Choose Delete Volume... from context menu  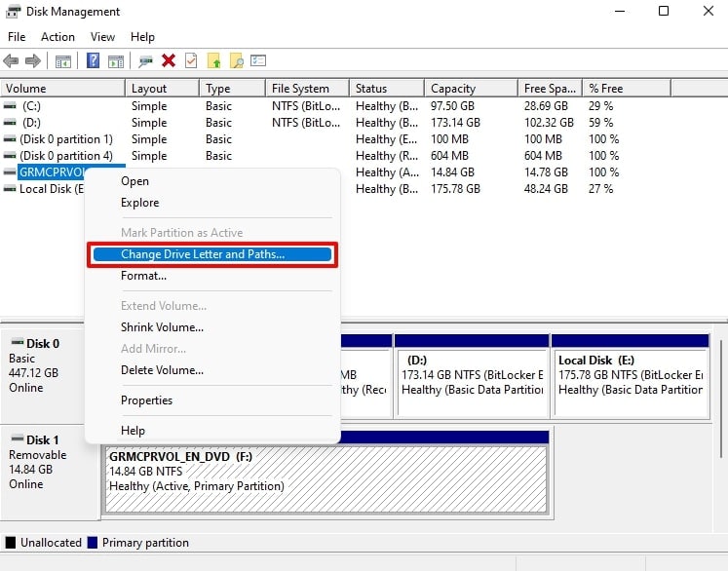pos(212,370)
